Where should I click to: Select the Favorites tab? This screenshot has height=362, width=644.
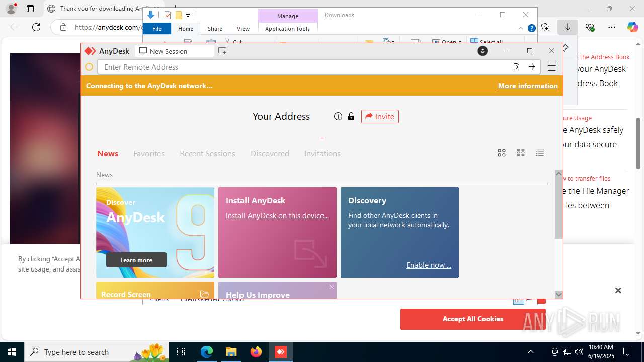click(149, 153)
